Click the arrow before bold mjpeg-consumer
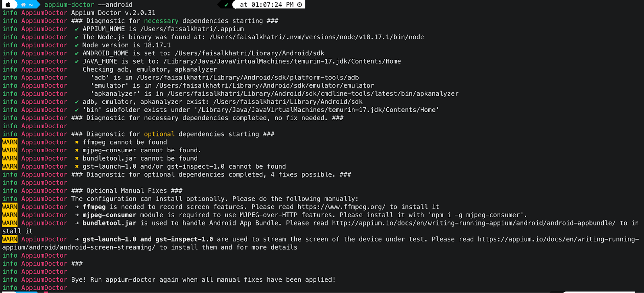This screenshot has height=293, width=644. tap(76, 215)
